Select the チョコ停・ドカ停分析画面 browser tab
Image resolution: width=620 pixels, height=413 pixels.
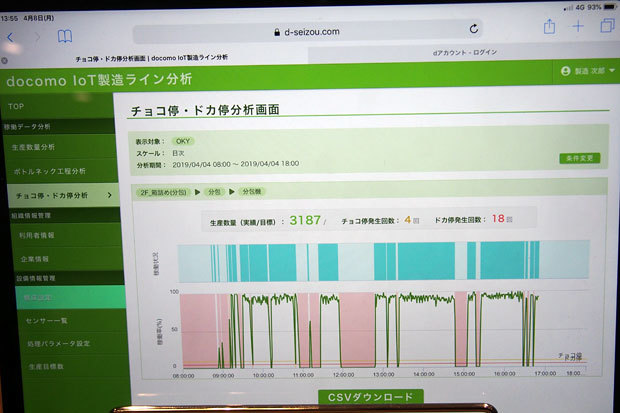click(151, 58)
